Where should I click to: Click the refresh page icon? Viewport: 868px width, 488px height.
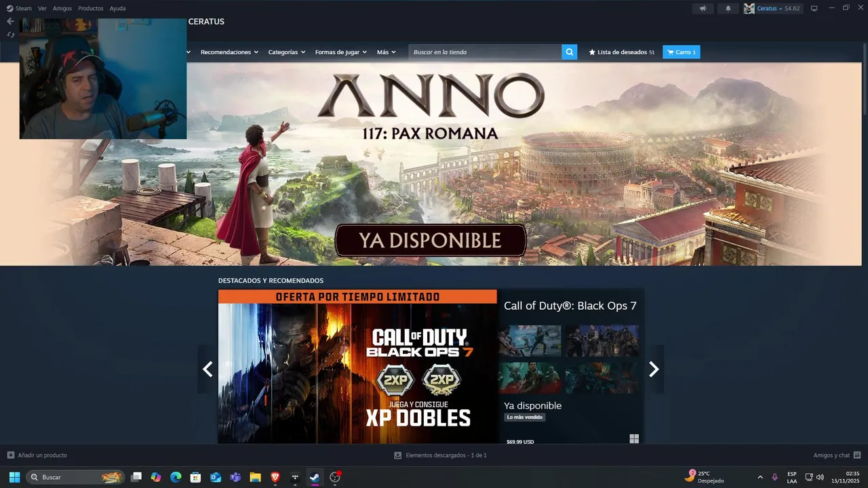10,35
